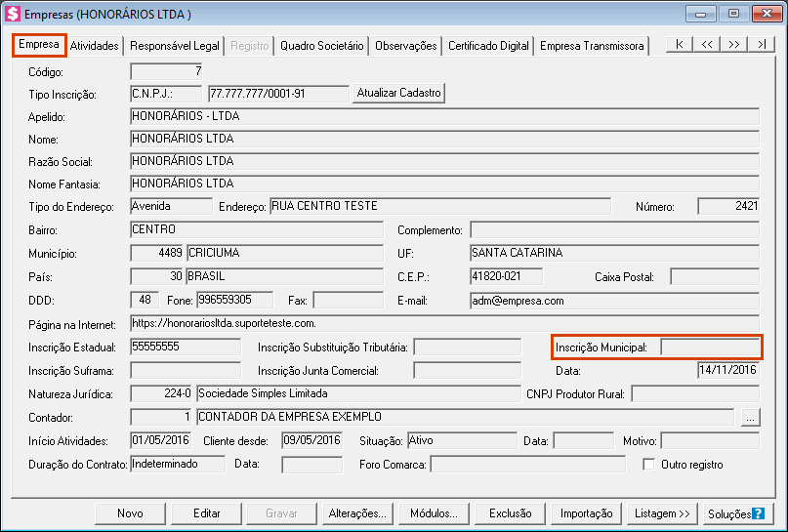This screenshot has height=532, width=788.
Task: Expand the Listagem >> button
Action: 661,513
